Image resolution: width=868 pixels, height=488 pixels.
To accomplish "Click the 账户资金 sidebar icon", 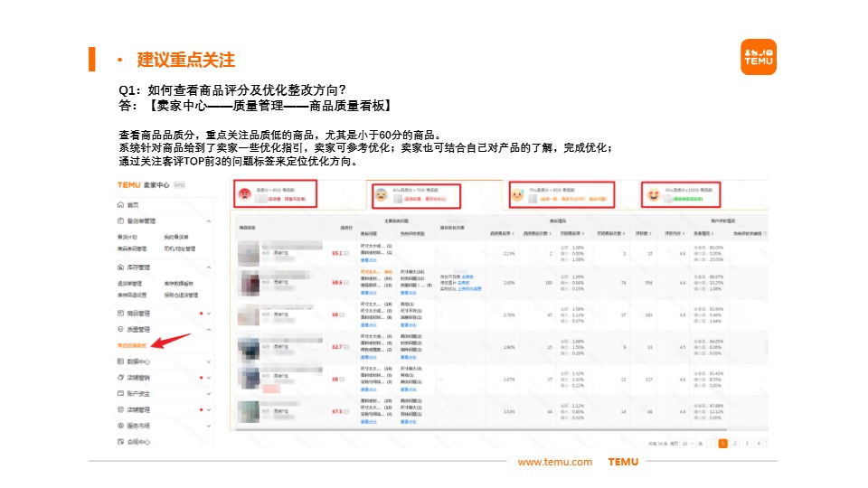I will (x=120, y=393).
